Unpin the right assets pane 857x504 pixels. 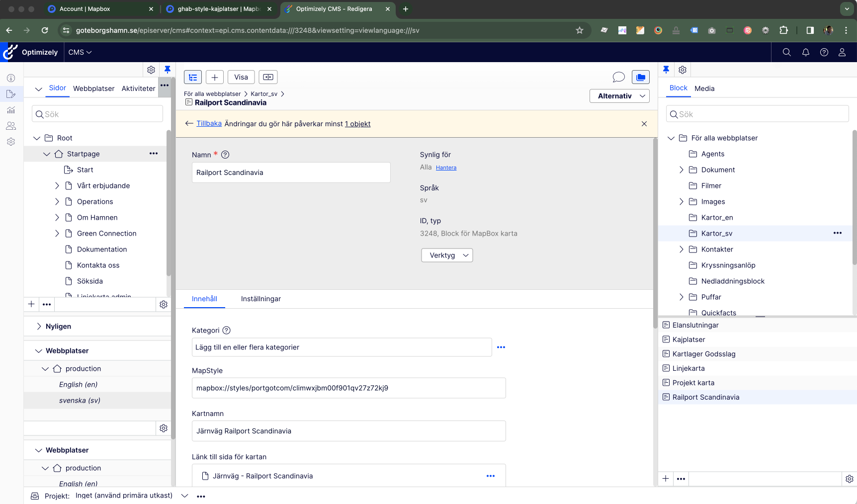pyautogui.click(x=666, y=70)
